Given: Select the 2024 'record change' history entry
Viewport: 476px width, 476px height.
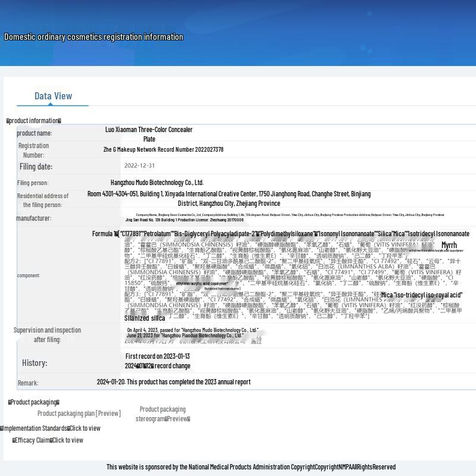Looking at the screenshot, I should click(158, 366).
